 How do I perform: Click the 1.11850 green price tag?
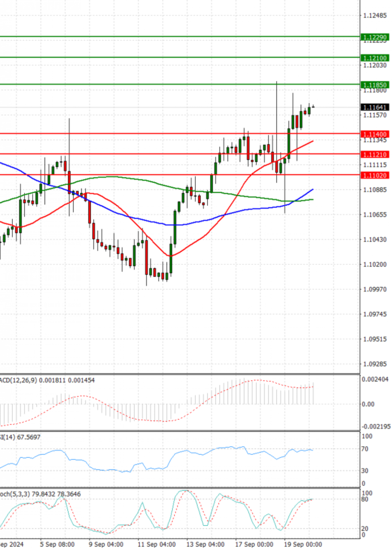coord(375,85)
